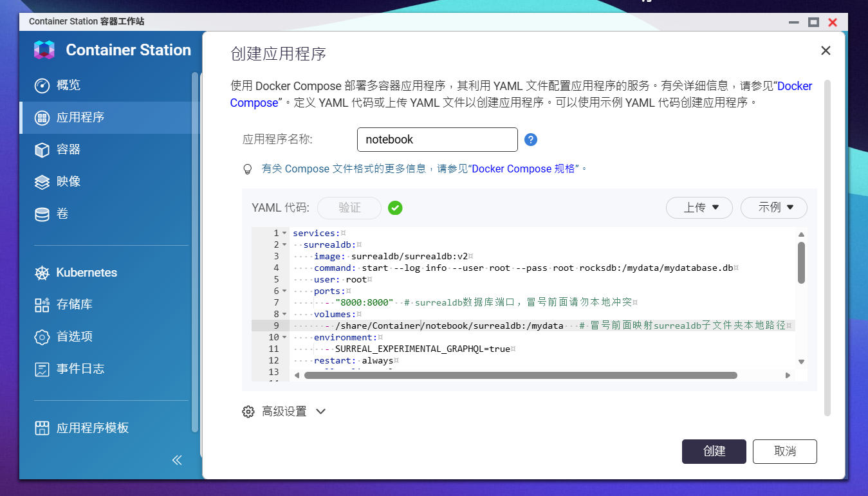Click the 创建 create button
The height and width of the screenshot is (496, 868).
714,452
